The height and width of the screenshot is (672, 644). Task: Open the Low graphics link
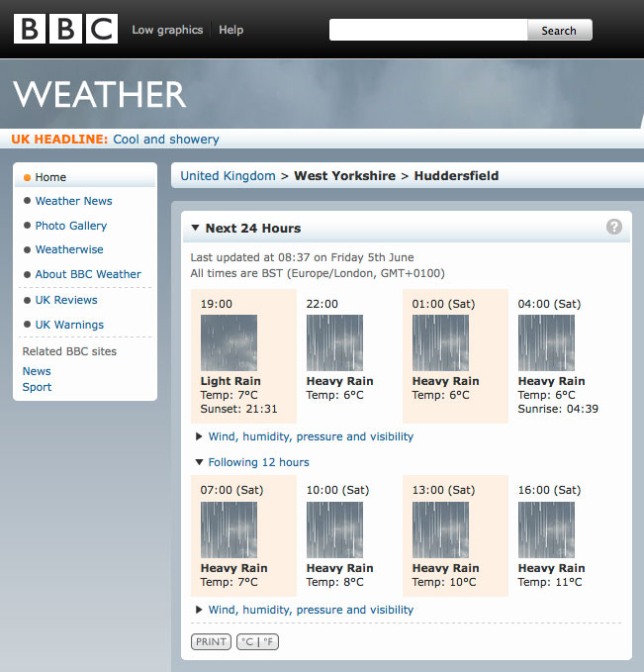click(x=167, y=30)
